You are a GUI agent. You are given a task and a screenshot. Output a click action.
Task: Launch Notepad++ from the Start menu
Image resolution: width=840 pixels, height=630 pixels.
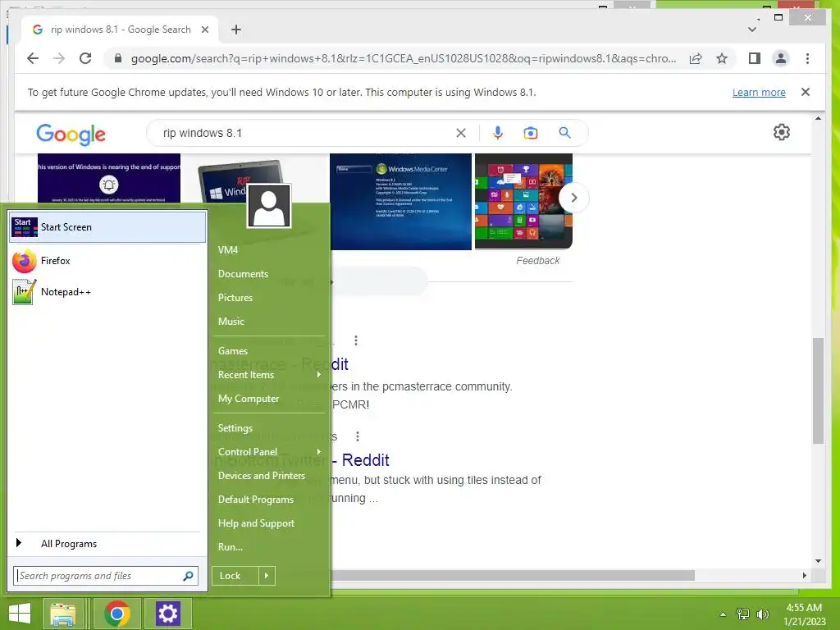[107, 292]
